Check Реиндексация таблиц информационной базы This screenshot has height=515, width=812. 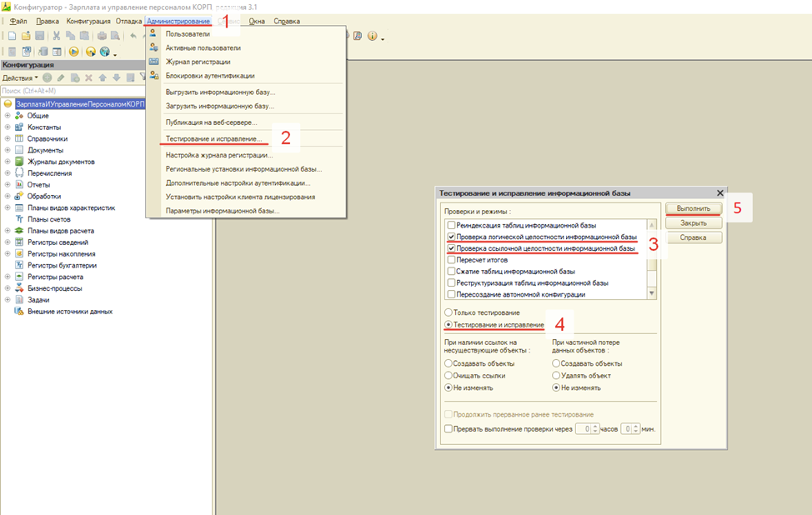click(x=451, y=225)
